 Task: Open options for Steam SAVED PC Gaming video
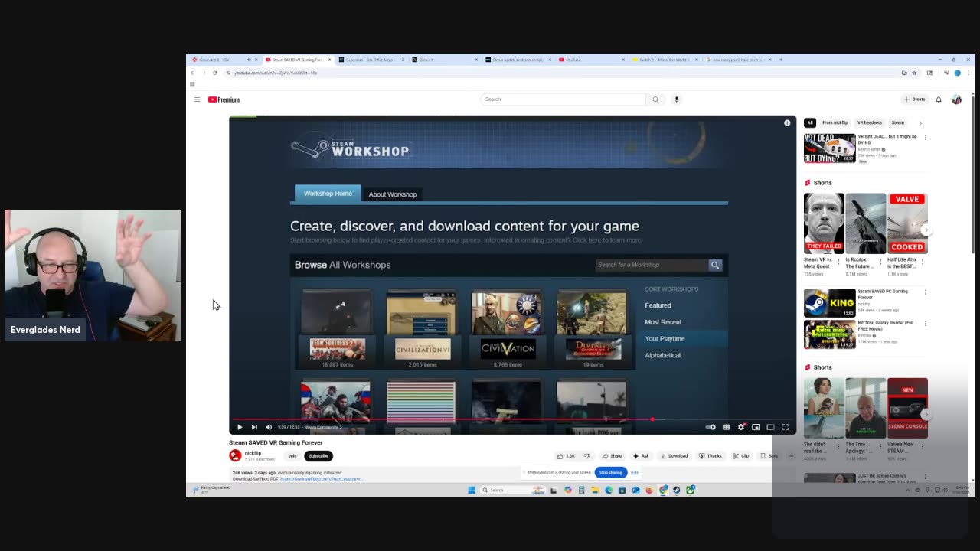pos(925,292)
